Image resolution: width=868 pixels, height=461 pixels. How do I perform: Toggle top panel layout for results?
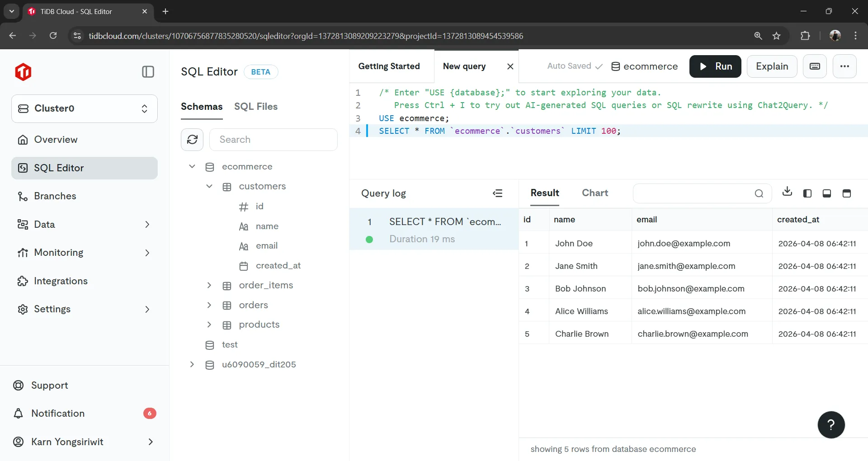pos(847,193)
